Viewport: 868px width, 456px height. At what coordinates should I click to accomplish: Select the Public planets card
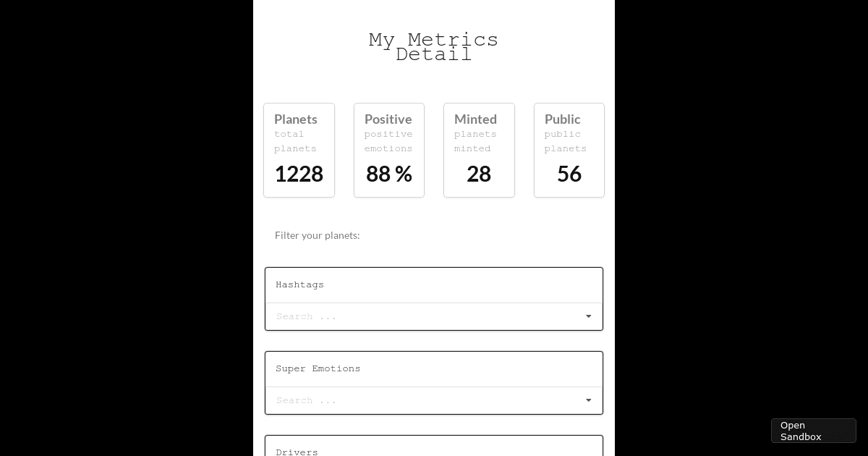[569, 150]
